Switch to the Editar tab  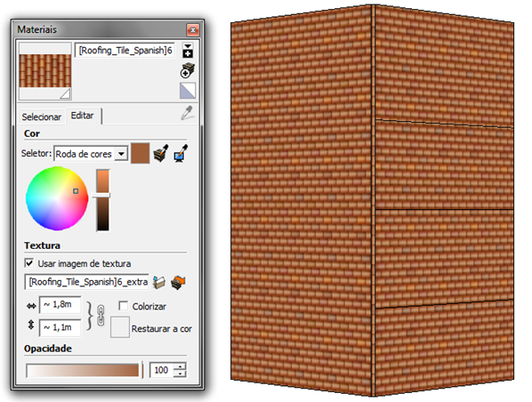pyautogui.click(x=82, y=116)
